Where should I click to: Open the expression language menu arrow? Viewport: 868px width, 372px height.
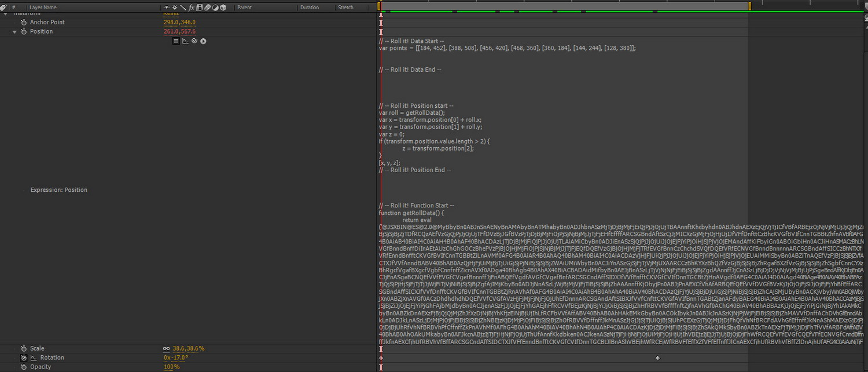(x=203, y=41)
